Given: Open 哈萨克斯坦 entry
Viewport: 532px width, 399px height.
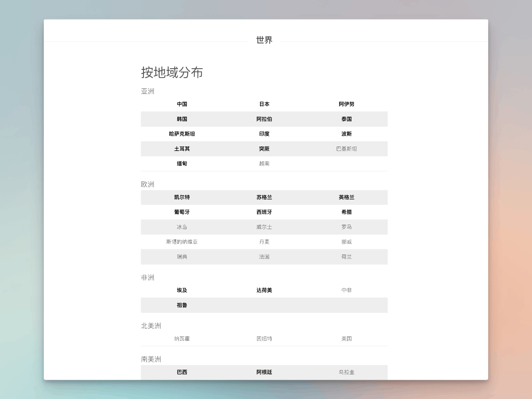Looking at the screenshot, I should click(x=182, y=134).
